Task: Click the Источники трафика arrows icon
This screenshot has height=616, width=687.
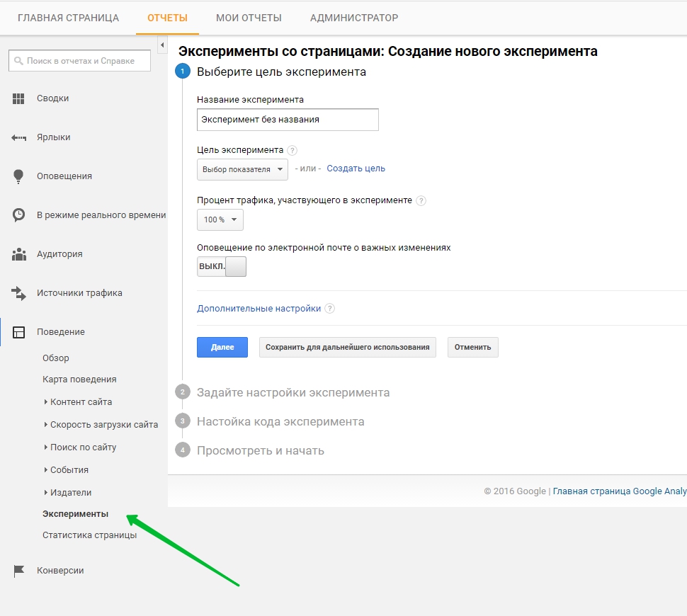Action: [x=18, y=293]
